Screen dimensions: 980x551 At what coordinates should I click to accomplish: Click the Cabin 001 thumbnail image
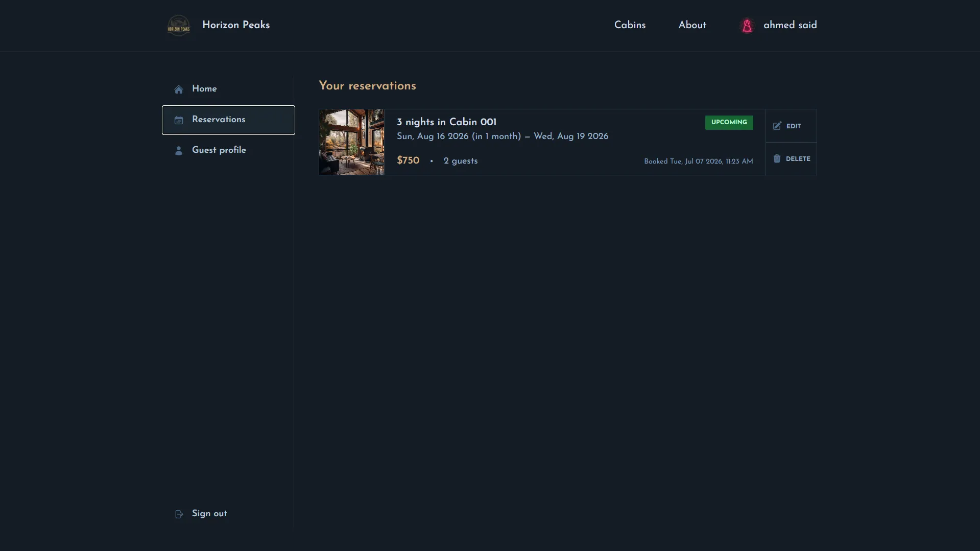point(352,142)
